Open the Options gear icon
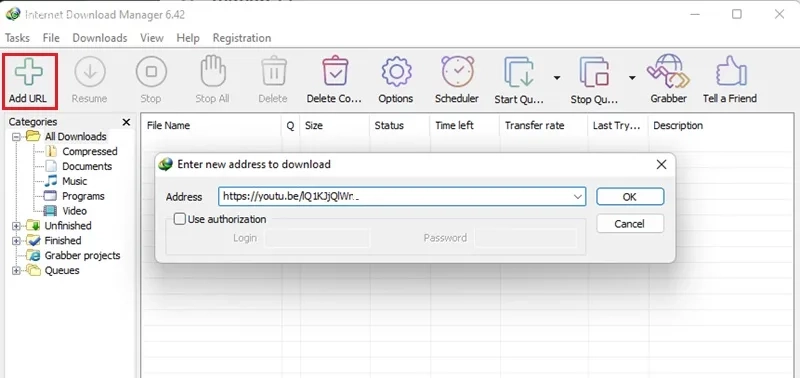 (x=396, y=72)
